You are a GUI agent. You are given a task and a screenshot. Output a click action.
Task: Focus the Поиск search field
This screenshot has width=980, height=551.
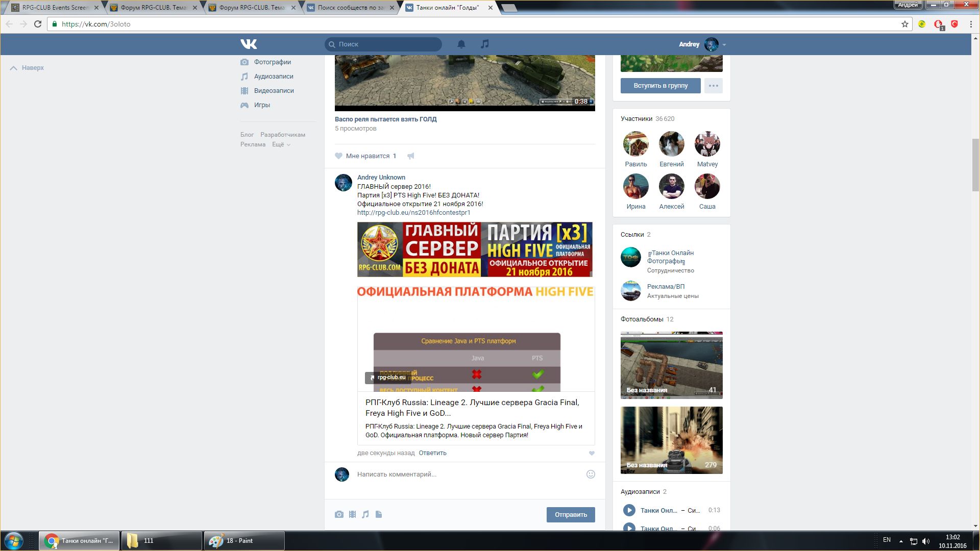point(383,44)
